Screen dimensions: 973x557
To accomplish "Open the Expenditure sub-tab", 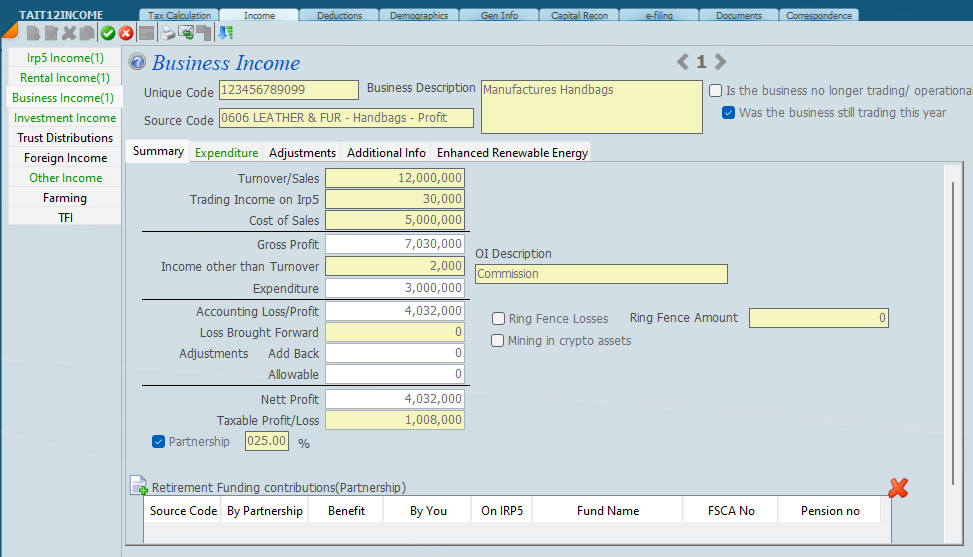I will pyautogui.click(x=226, y=152).
